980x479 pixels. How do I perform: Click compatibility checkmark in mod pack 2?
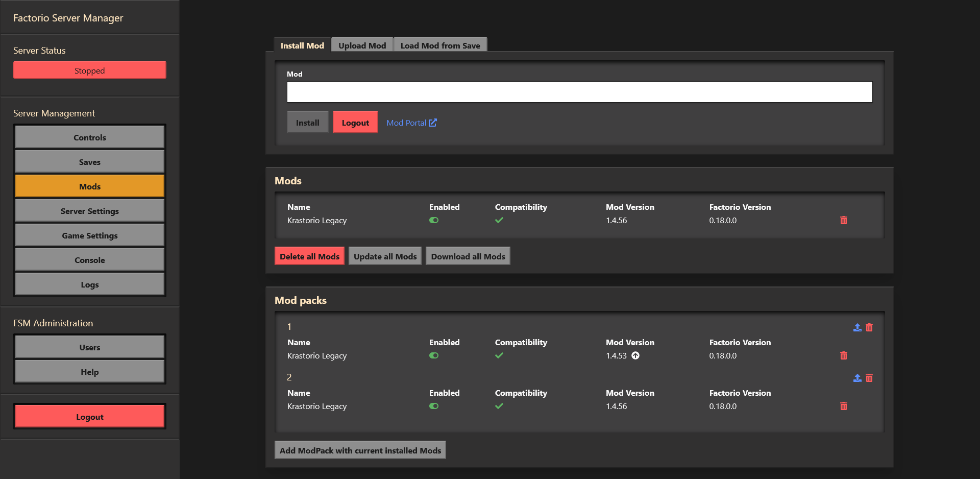(499, 406)
